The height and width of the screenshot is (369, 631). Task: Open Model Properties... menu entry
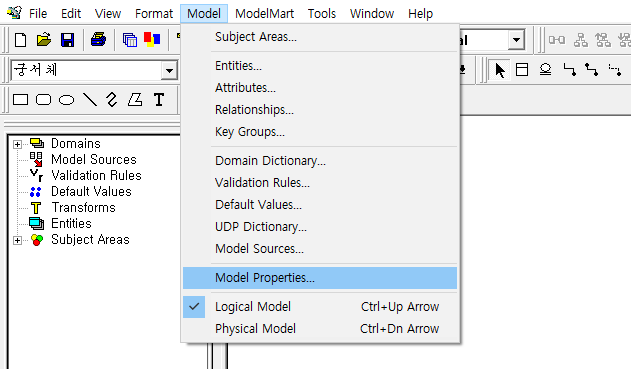pos(320,278)
